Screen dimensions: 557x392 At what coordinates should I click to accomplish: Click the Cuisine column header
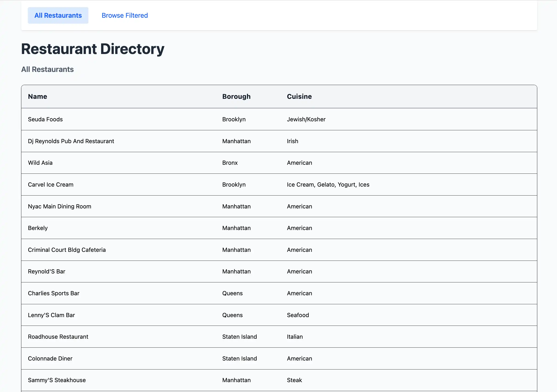[299, 96]
